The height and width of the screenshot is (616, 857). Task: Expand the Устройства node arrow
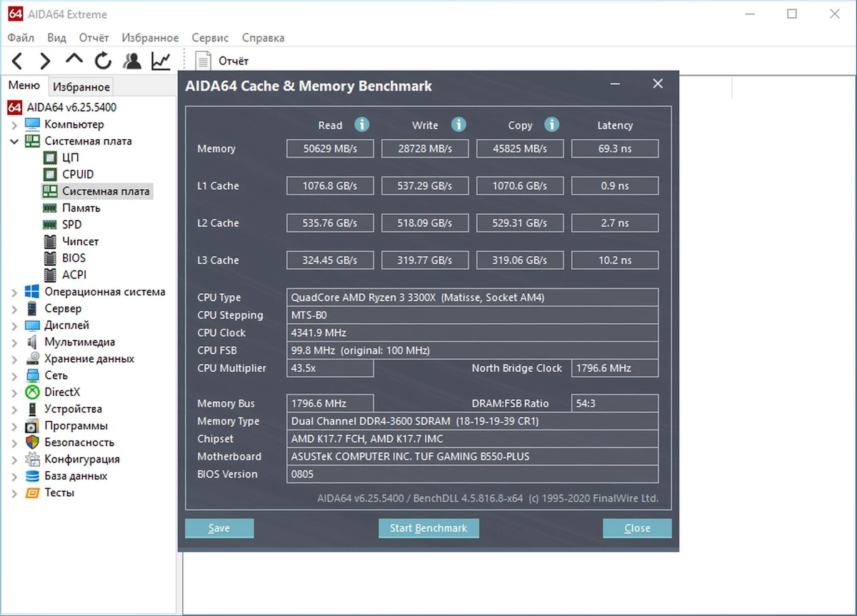14,409
